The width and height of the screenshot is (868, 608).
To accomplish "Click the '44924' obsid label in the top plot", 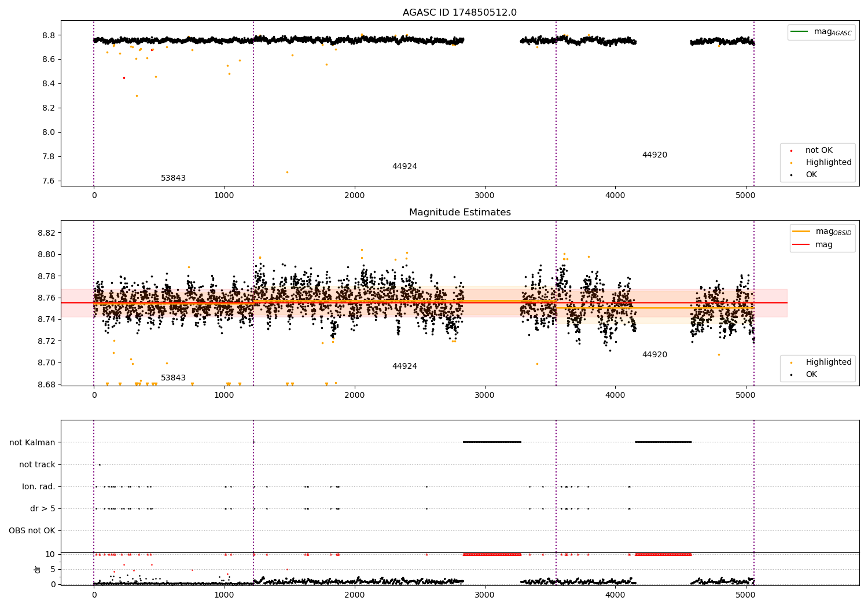I will click(404, 167).
